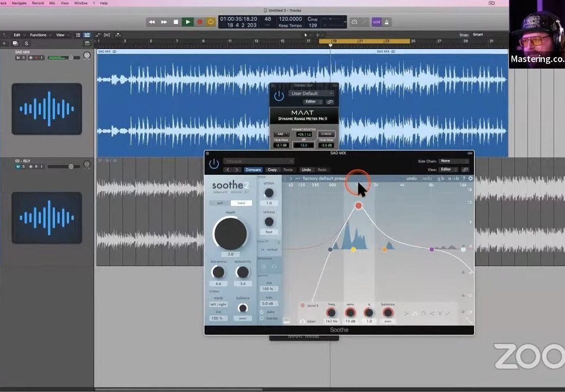Select hard mode in soothe2

241,203
